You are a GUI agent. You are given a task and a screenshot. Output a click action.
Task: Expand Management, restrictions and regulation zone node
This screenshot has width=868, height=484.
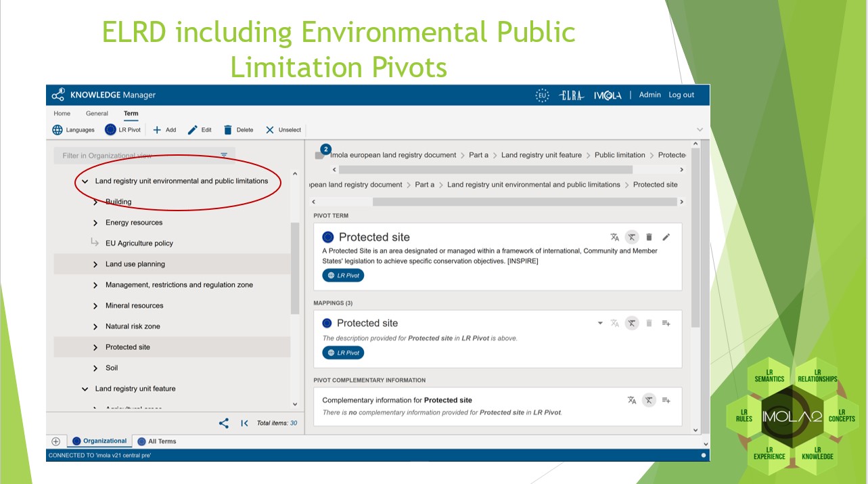pyautogui.click(x=95, y=285)
